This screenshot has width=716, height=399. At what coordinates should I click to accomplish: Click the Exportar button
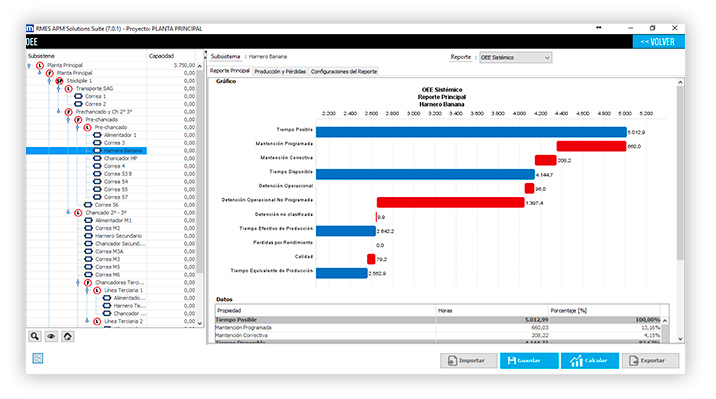tap(650, 361)
